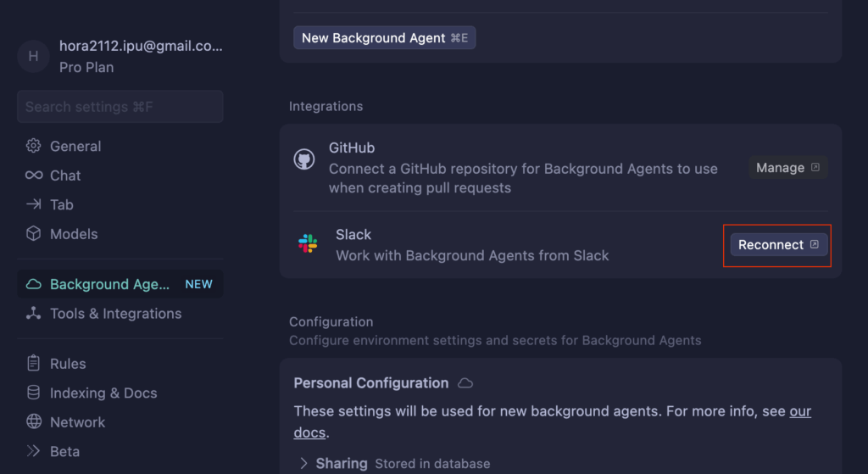The width and height of the screenshot is (868, 474).
Task: Open the our docs link
Action: [553, 421]
